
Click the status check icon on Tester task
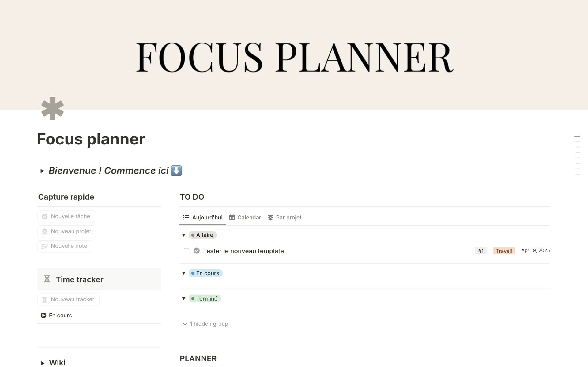point(197,251)
